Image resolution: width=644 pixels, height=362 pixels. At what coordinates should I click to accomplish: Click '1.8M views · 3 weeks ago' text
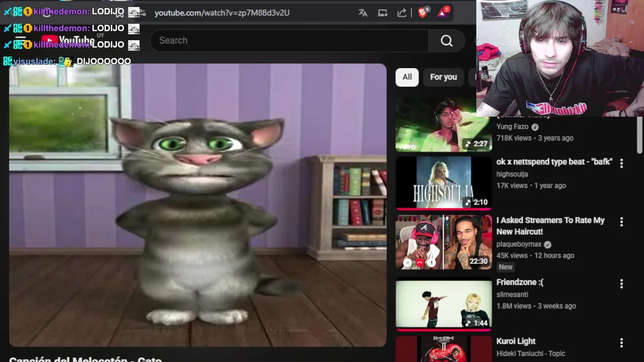(x=536, y=306)
